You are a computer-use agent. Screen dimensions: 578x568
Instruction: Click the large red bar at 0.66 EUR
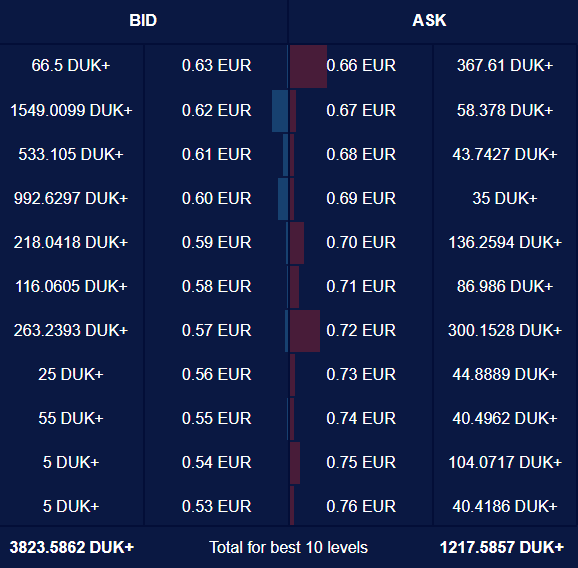(x=308, y=66)
